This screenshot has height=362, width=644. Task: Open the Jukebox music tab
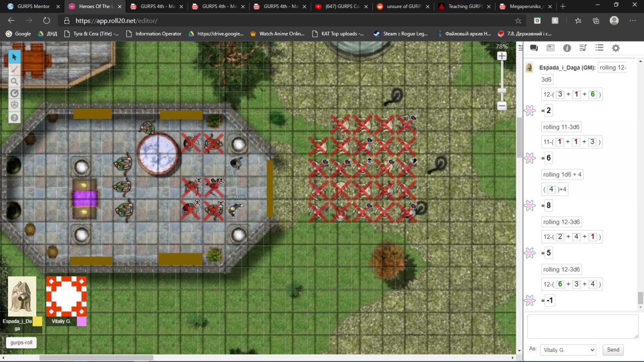(583, 48)
